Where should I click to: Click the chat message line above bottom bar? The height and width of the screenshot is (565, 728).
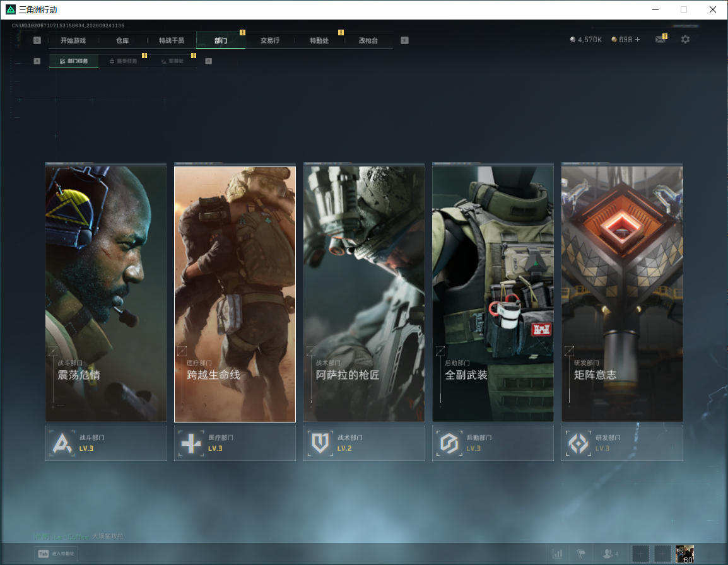(78, 536)
